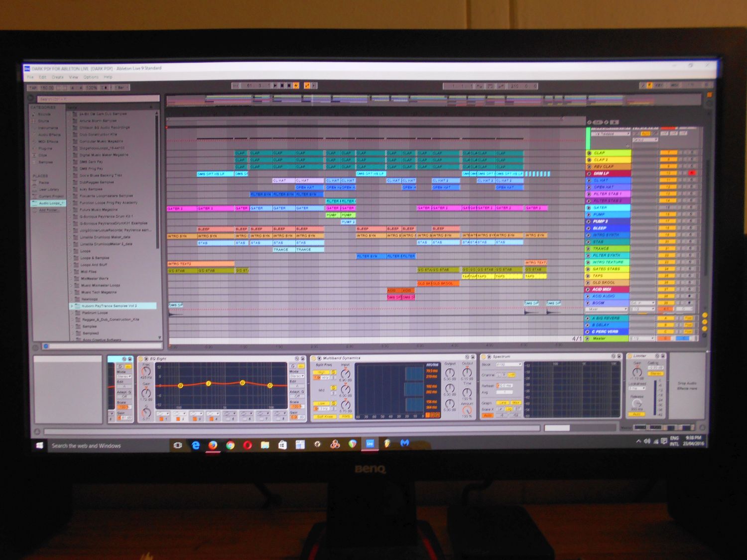This screenshot has width=747, height=560.
Task: Unfold the CLAP track with its arrow
Action: coord(589,153)
